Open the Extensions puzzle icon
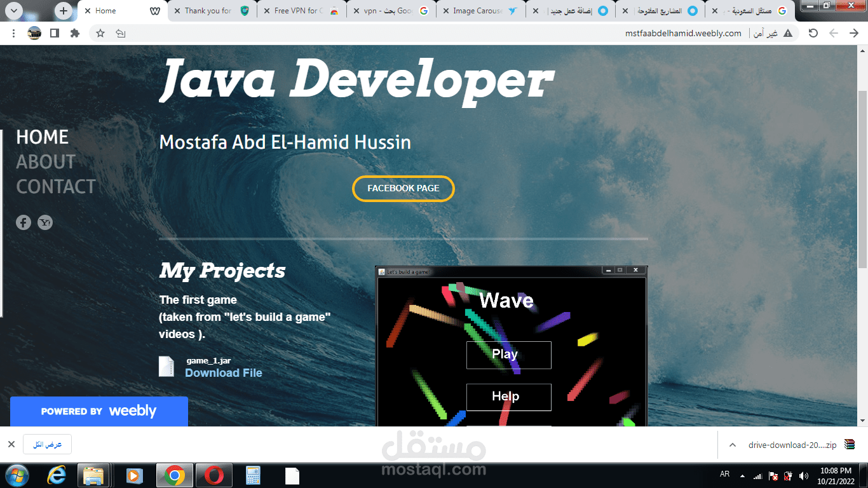The height and width of the screenshot is (488, 868). click(75, 33)
